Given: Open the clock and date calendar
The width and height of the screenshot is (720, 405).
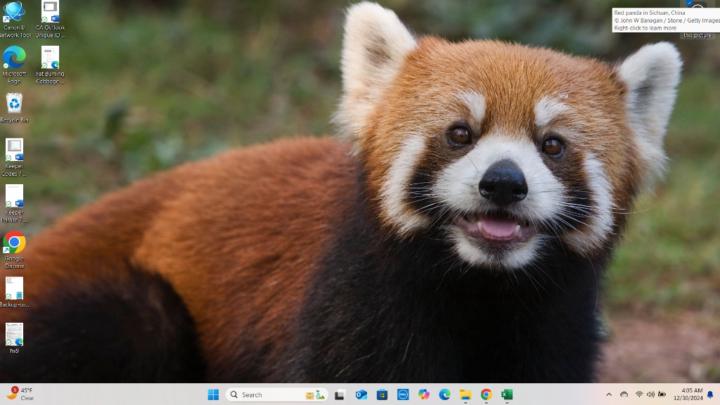Looking at the screenshot, I should pyautogui.click(x=691, y=394).
